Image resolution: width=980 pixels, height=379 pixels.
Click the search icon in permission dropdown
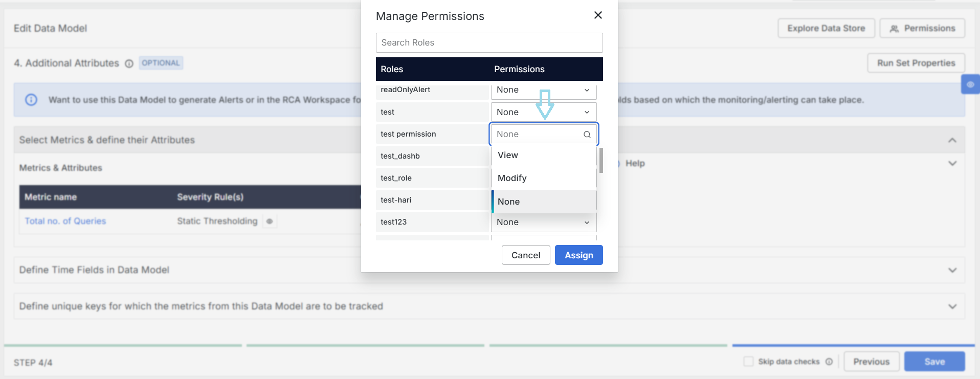587,135
